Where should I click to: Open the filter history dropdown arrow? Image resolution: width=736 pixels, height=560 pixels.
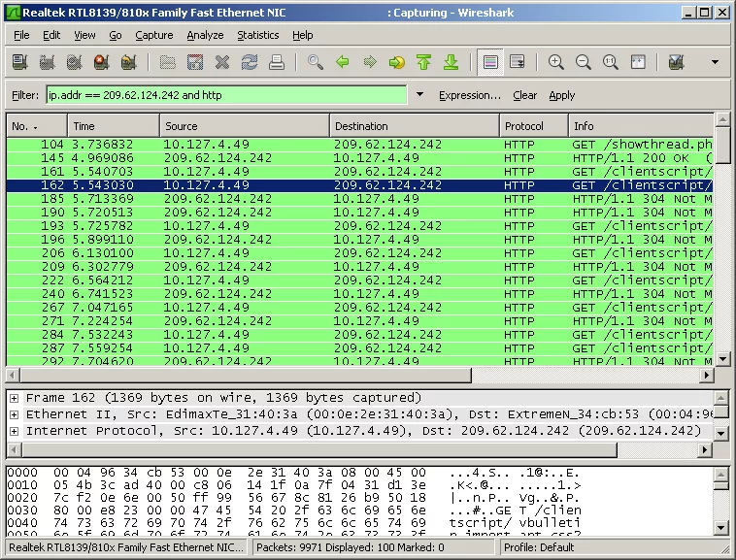pyautogui.click(x=419, y=95)
